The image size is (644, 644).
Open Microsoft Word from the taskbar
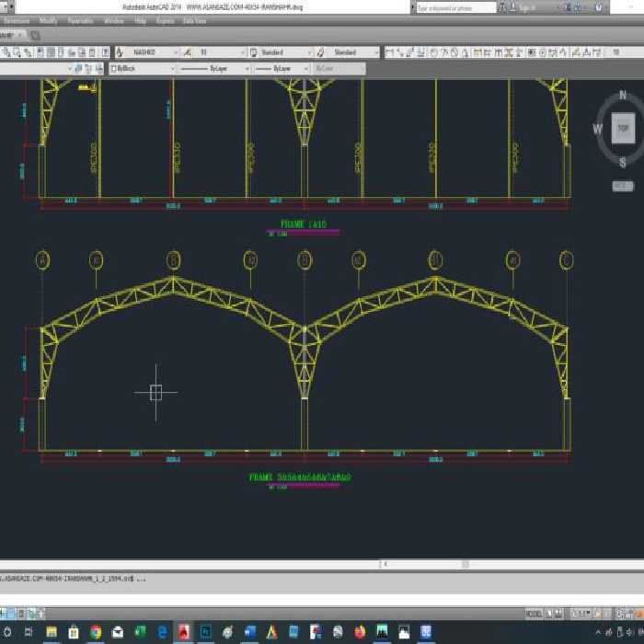250,631
